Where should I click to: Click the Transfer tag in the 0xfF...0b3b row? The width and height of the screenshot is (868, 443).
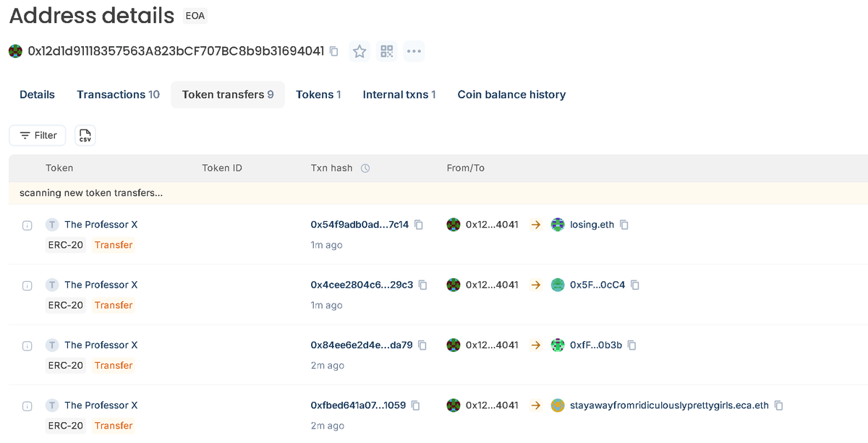click(x=114, y=366)
